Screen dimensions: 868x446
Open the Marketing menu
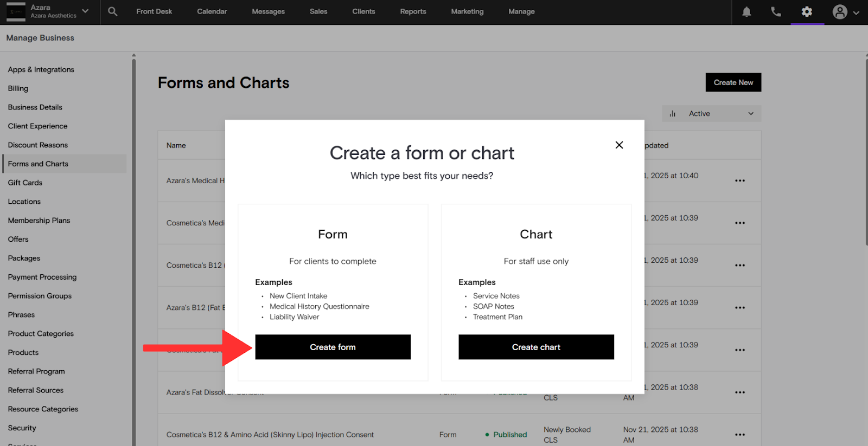click(467, 11)
